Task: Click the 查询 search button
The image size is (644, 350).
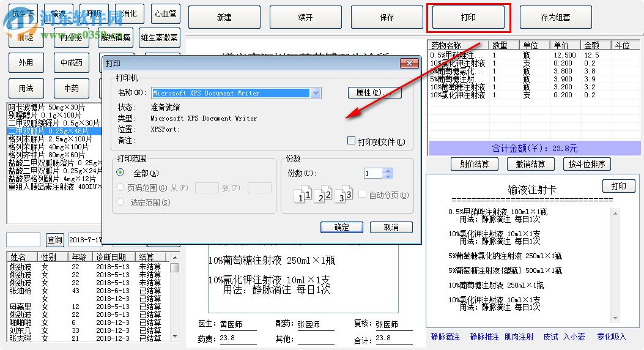Action: [54, 239]
